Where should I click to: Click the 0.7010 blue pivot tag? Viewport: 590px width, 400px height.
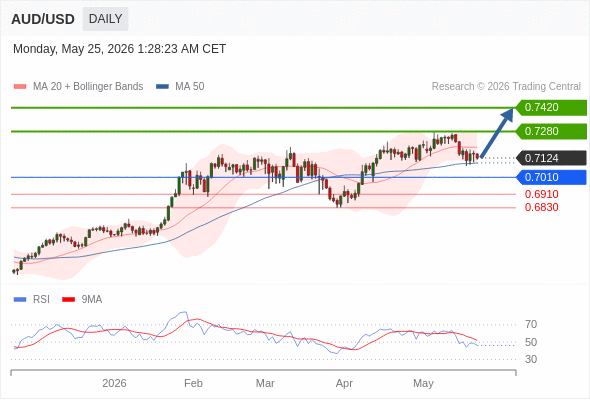(551, 177)
